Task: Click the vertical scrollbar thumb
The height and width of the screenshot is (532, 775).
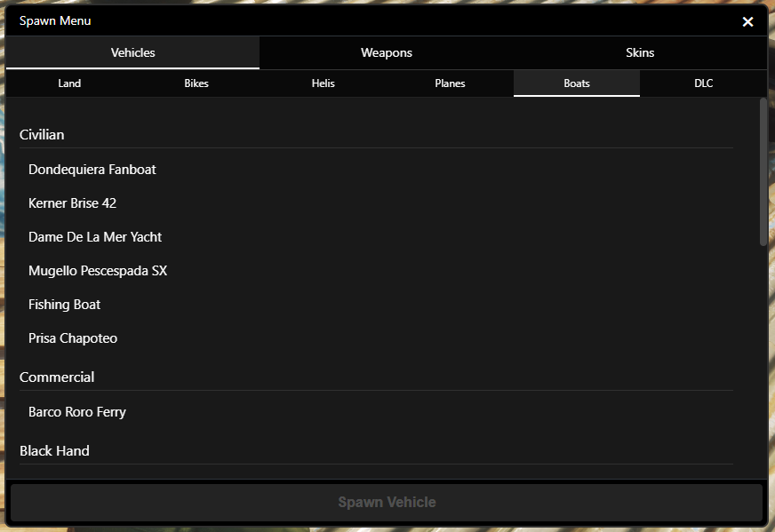Action: tap(763, 172)
